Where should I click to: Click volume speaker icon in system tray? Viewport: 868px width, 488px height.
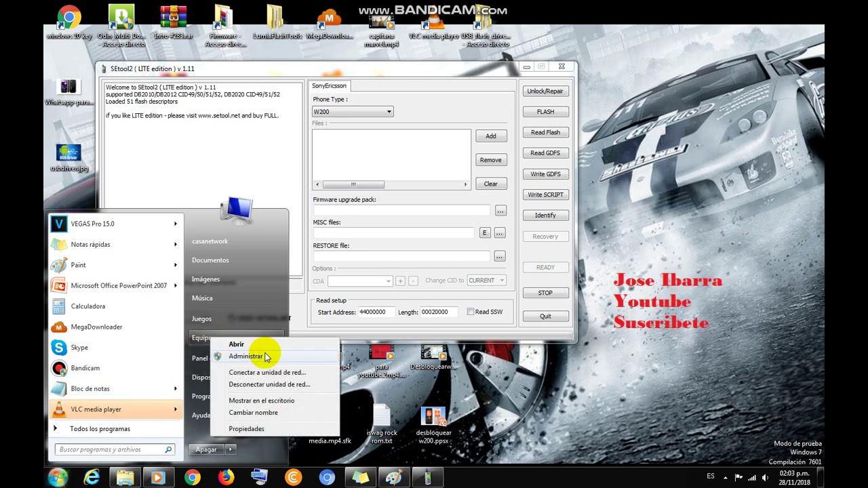765,477
